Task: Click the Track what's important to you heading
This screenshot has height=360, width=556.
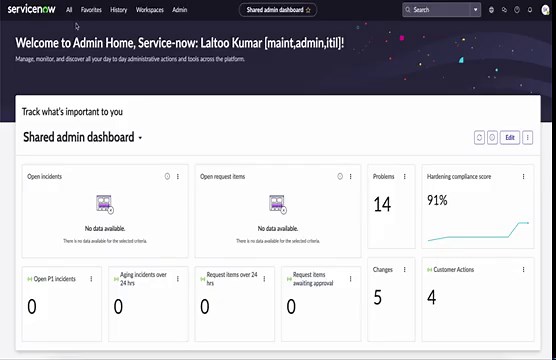Action: tap(72, 112)
